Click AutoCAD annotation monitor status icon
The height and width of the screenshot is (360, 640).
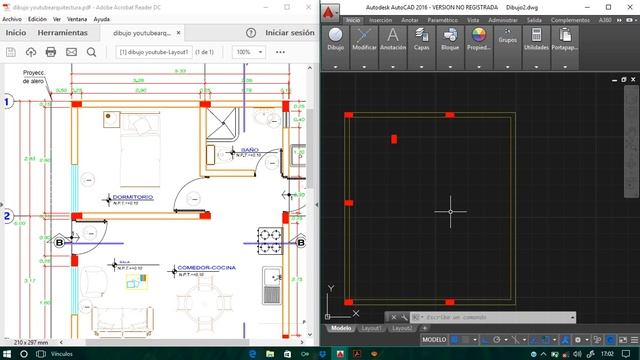tap(598, 340)
